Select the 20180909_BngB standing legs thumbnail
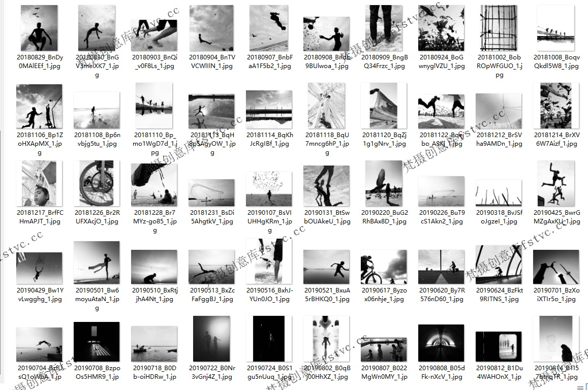The height and width of the screenshot is (390, 588). pos(384,28)
